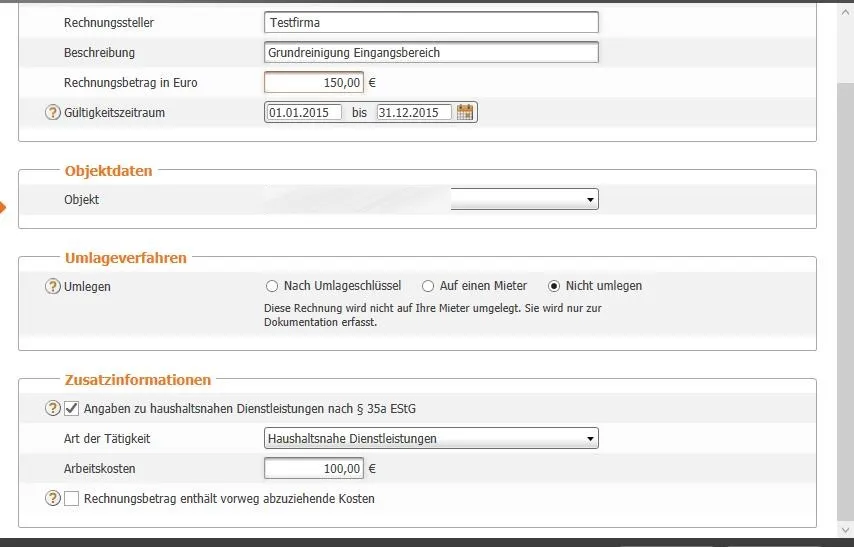The height and width of the screenshot is (547, 854).
Task: Click the end date field 31.12.2015
Action: pyautogui.click(x=414, y=113)
